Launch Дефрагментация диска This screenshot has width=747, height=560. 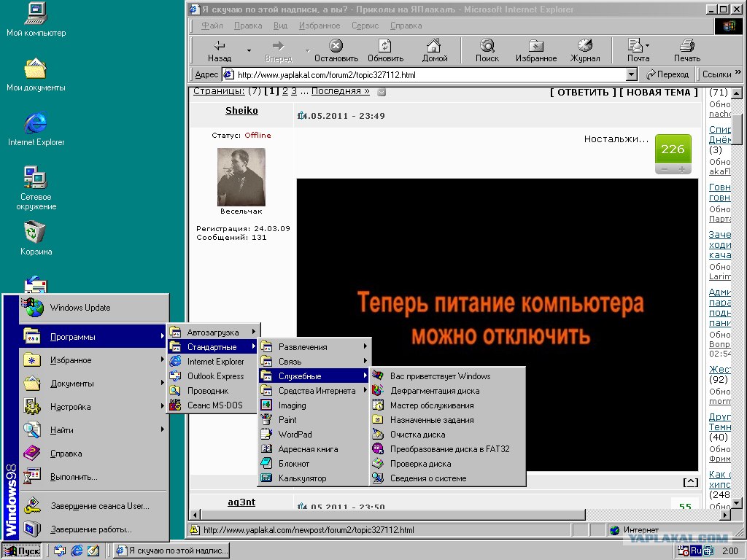(448, 391)
